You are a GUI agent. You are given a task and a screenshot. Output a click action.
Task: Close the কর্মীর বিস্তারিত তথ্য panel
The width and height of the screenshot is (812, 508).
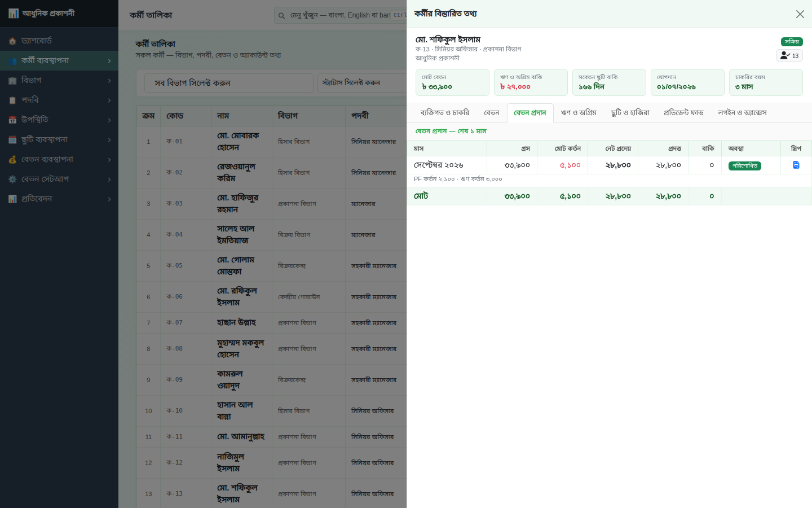pyautogui.click(x=800, y=14)
